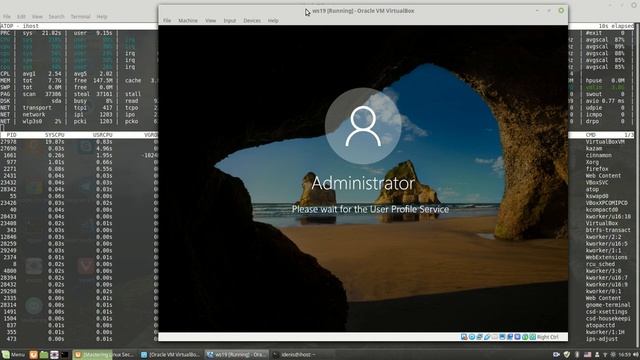640x360 pixels.
Task: Open the update manager shield tray icon
Action: tap(567, 355)
